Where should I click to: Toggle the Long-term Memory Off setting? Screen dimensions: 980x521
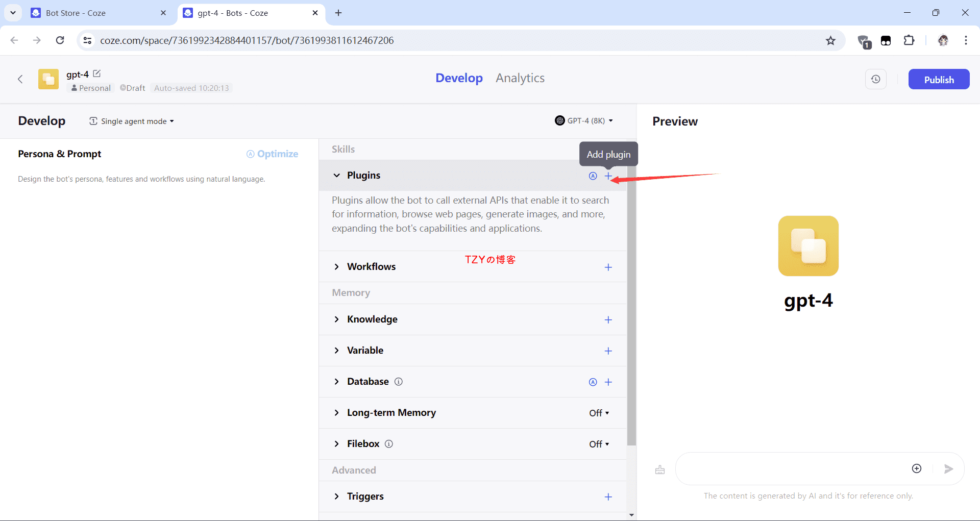599,413
